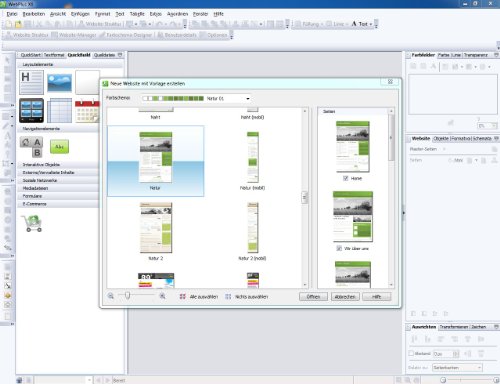The height and width of the screenshot is (384, 500).
Task: Enable the Abstand checkbox in Ausrichten panel
Action: [x=411, y=353]
